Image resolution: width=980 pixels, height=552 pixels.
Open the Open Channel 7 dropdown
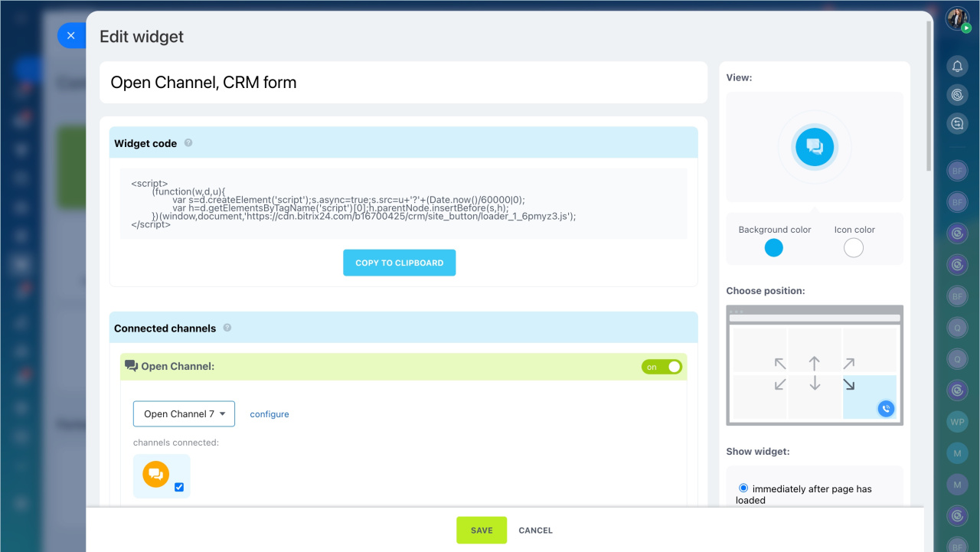(x=184, y=413)
